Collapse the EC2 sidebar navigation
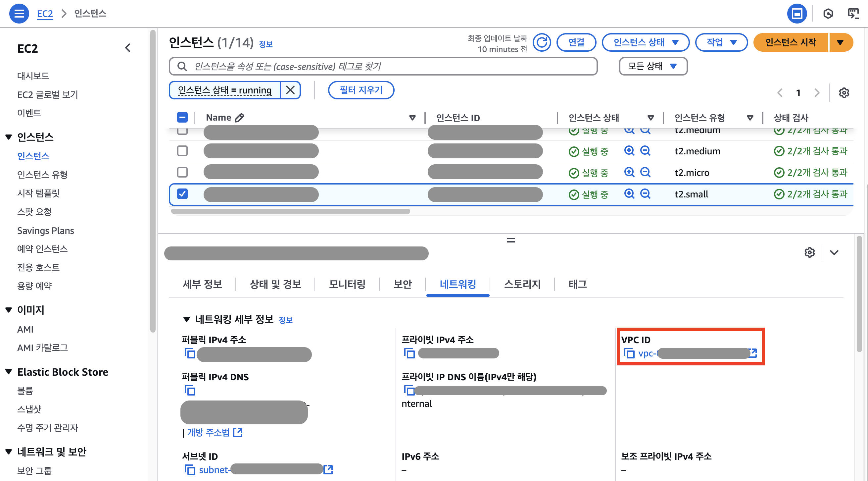 coord(128,48)
